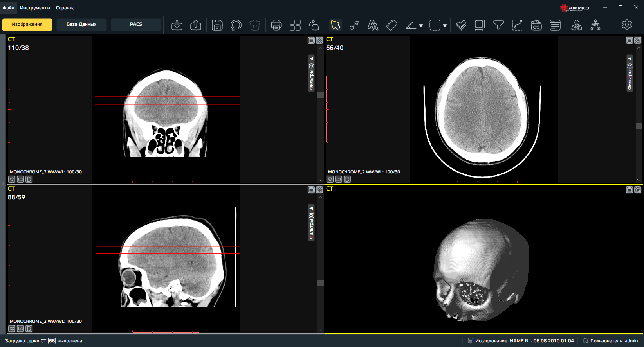Expand Фильтры (0) panel in sagittal viewport
This screenshot has height=347, width=644.
click(311, 223)
